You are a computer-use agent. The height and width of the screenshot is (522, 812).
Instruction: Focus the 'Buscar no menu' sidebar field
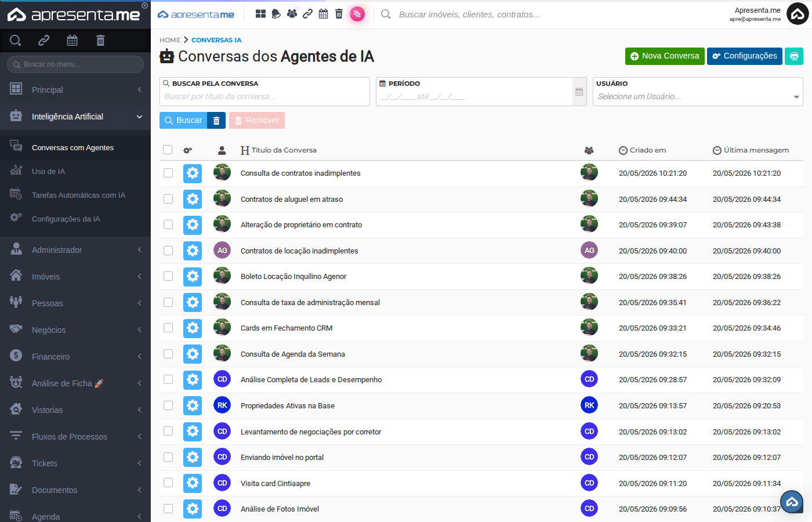pyautogui.click(x=75, y=64)
